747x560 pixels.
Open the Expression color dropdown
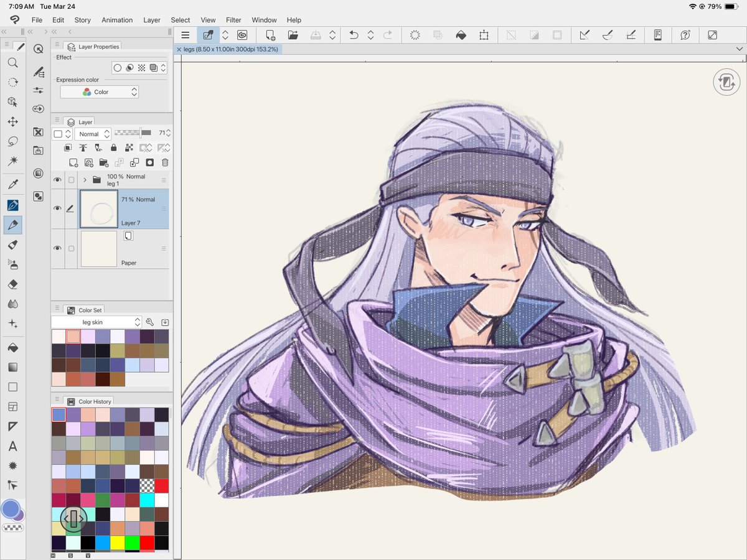point(100,92)
